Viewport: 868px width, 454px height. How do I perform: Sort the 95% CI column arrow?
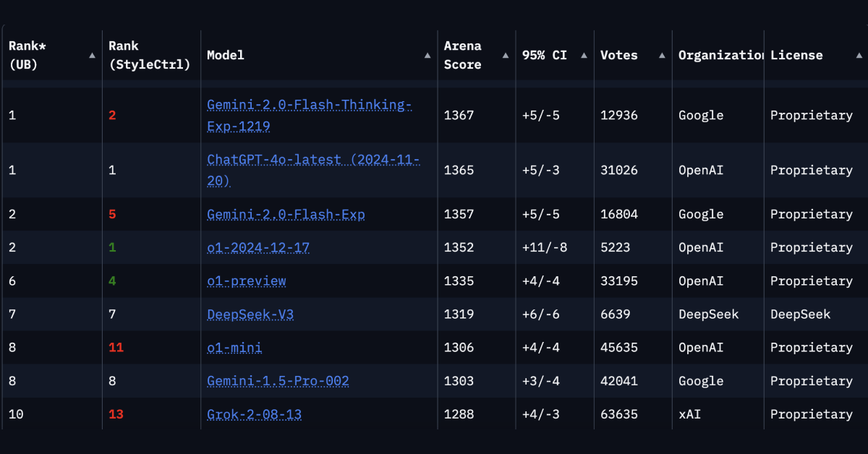(584, 55)
